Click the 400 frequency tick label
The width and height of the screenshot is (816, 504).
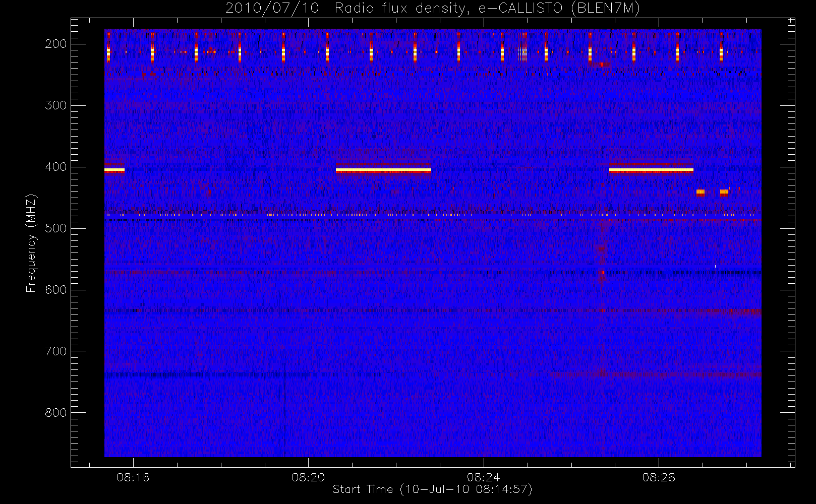tap(56, 167)
